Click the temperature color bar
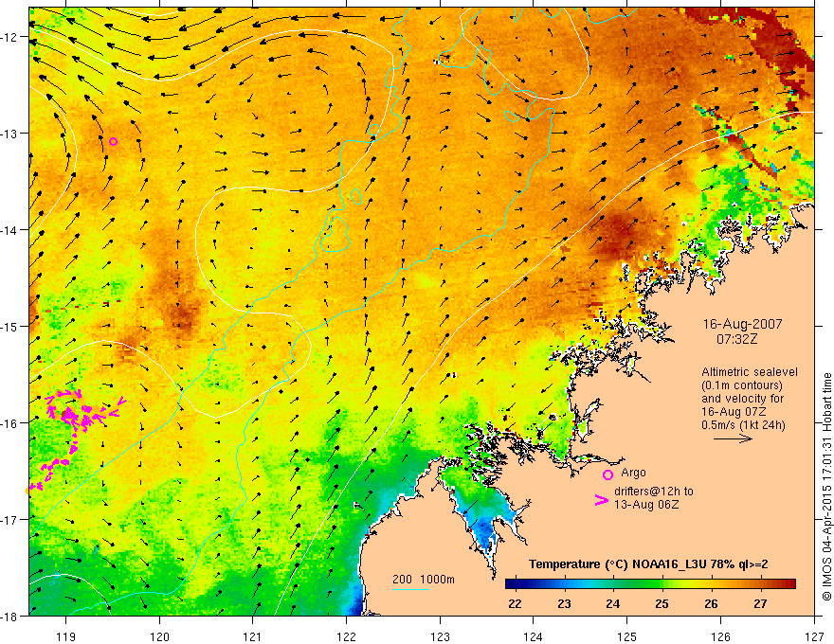The image size is (834, 644). click(650, 584)
